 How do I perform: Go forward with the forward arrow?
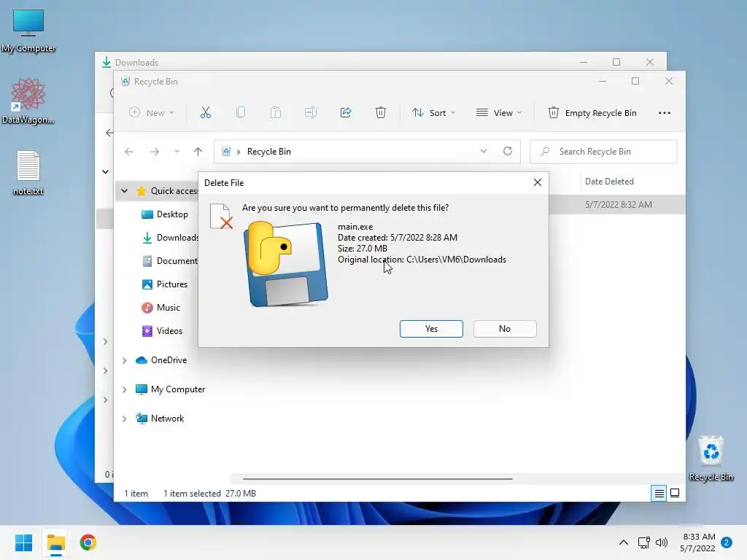[155, 152]
